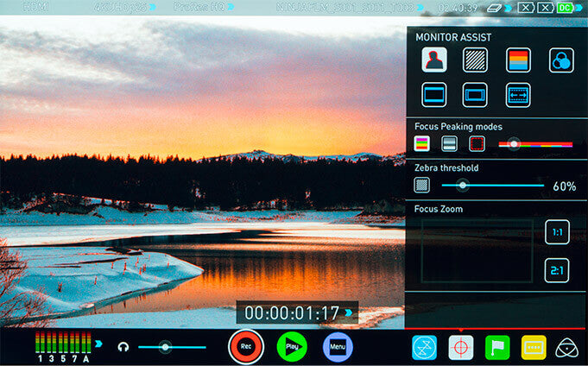Expand the audio meter channel options
Viewport: 588px width, 366px height.
click(x=98, y=344)
